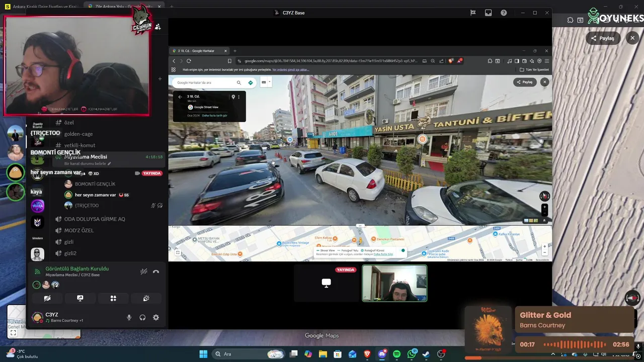Open 'Tüm Yer İşaretleri' bookmarks folder
The image size is (644, 362).
(x=535, y=69)
